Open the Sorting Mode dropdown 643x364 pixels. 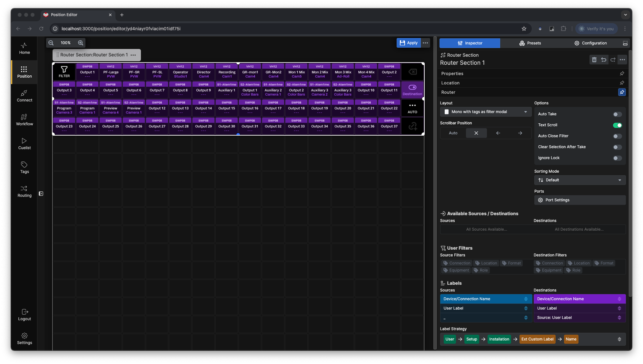click(580, 180)
